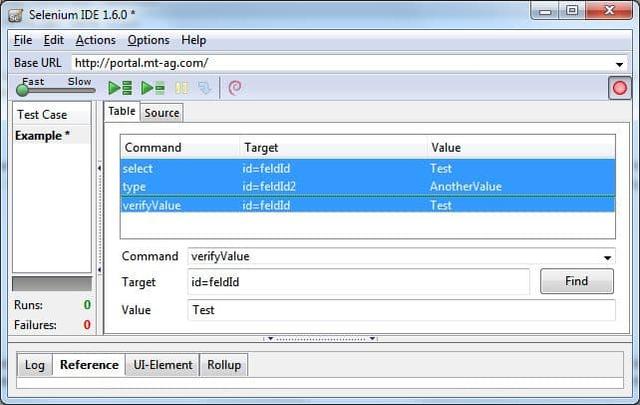Viewport: 640px width, 405px height.
Task: Click the swirl rollup rules icon
Action: click(235, 88)
